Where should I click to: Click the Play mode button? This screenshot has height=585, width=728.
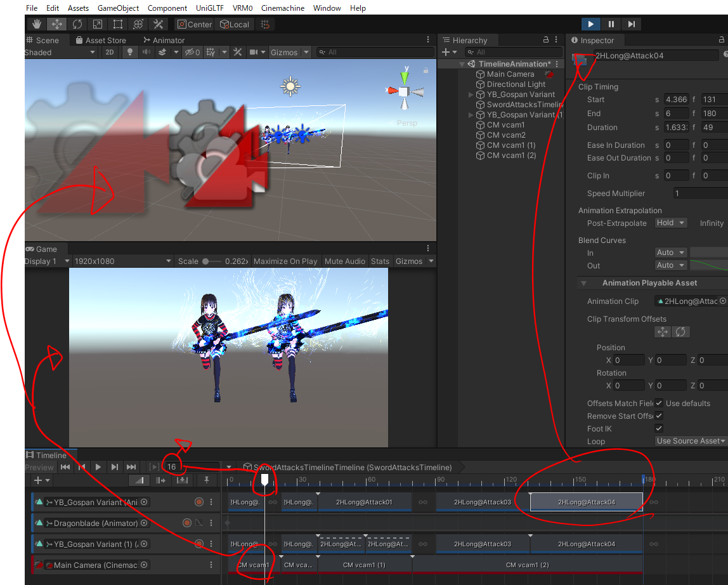coord(590,24)
